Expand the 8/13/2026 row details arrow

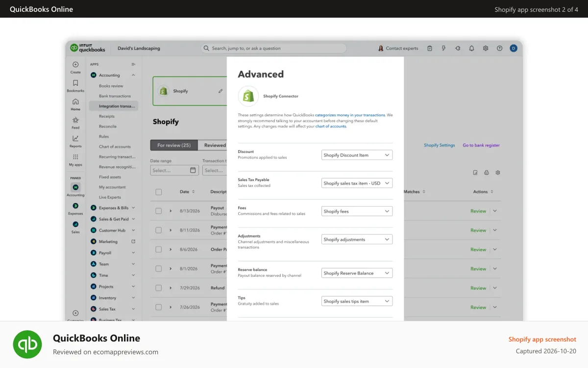171,211
